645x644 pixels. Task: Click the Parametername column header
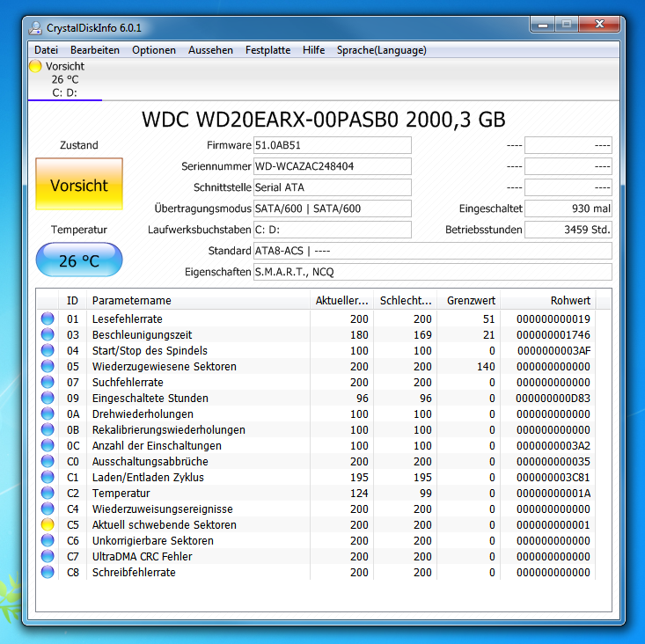point(198,301)
